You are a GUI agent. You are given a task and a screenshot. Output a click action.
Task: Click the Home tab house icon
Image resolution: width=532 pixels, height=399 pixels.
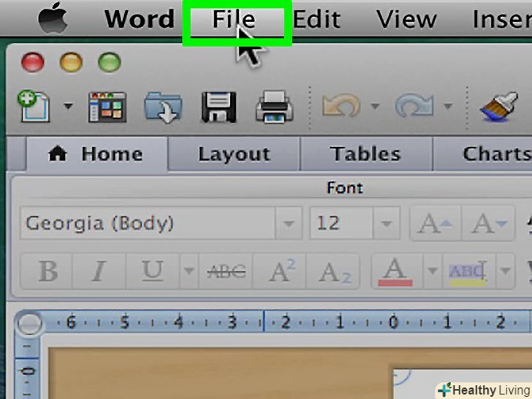coord(58,153)
